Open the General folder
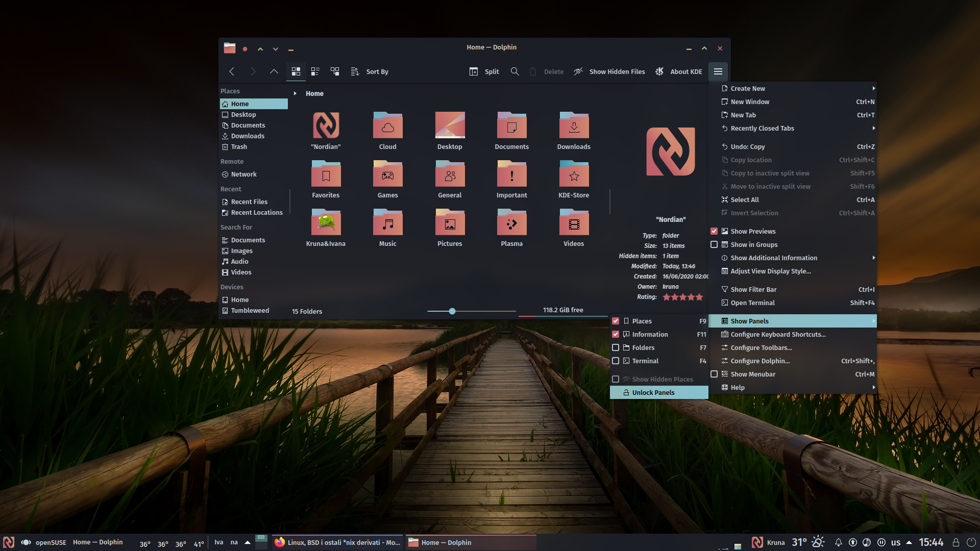This screenshot has height=551, width=980. click(450, 179)
